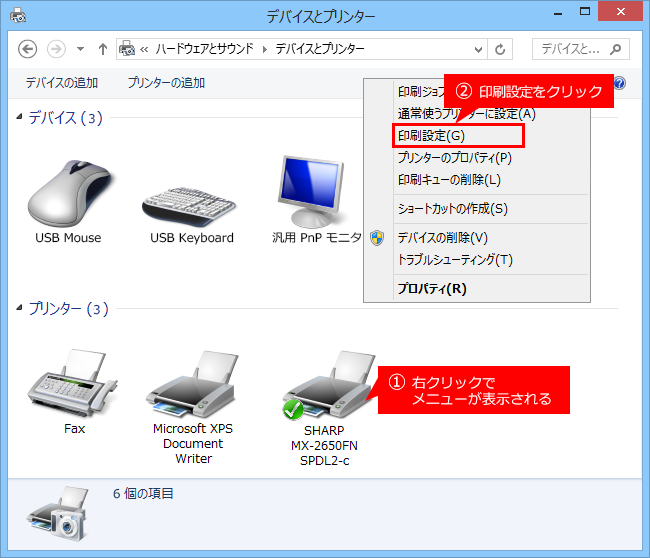
Task: Open the Help question mark icon
Action: pyautogui.click(x=619, y=83)
